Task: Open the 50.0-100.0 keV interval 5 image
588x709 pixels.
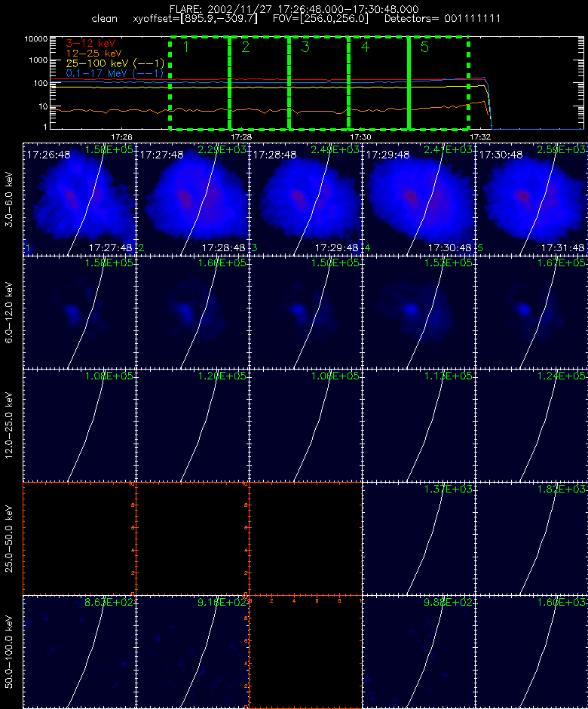Action: (531, 652)
